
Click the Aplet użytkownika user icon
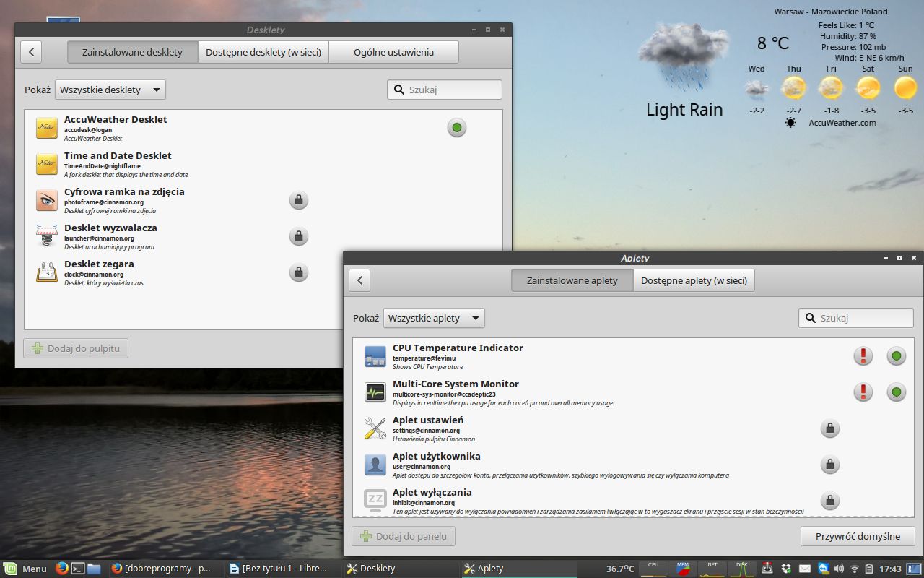375,465
